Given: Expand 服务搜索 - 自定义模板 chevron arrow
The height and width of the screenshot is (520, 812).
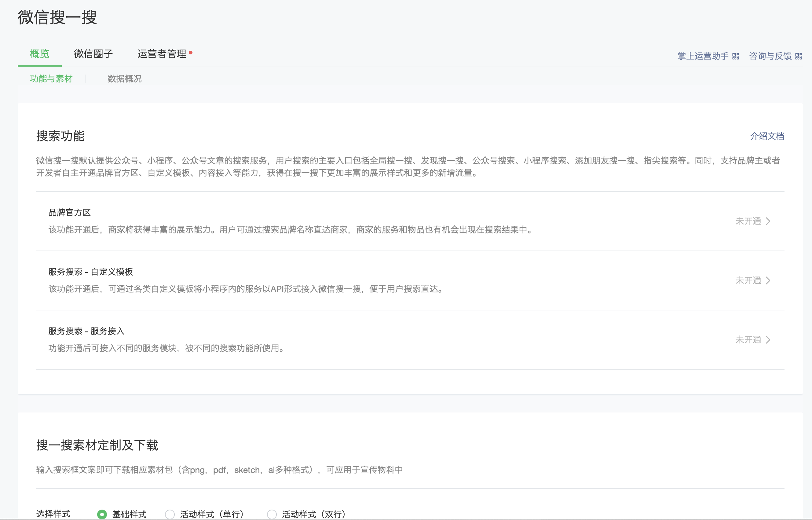Looking at the screenshot, I should (768, 280).
